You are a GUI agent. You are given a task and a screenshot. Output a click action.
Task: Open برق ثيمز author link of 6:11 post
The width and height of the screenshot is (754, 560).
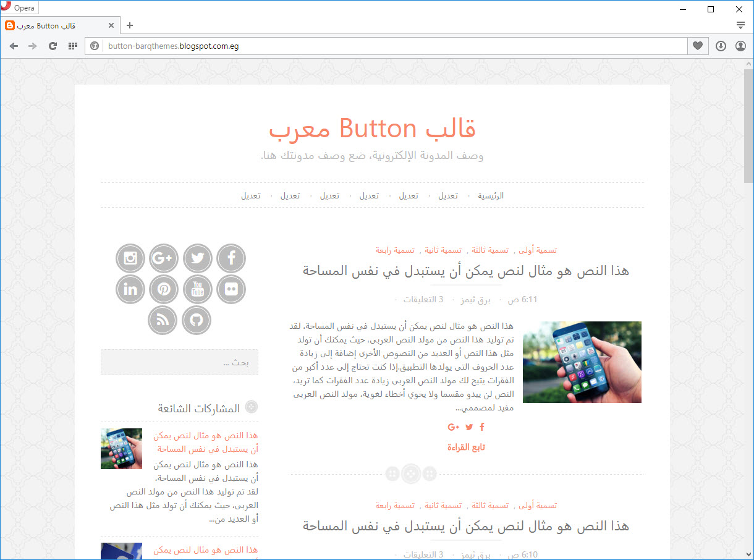click(475, 300)
